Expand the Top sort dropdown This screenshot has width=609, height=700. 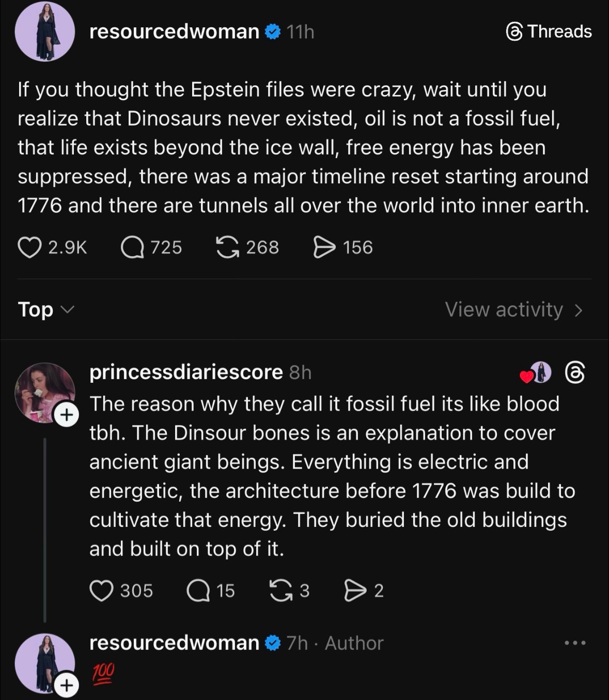coord(46,309)
